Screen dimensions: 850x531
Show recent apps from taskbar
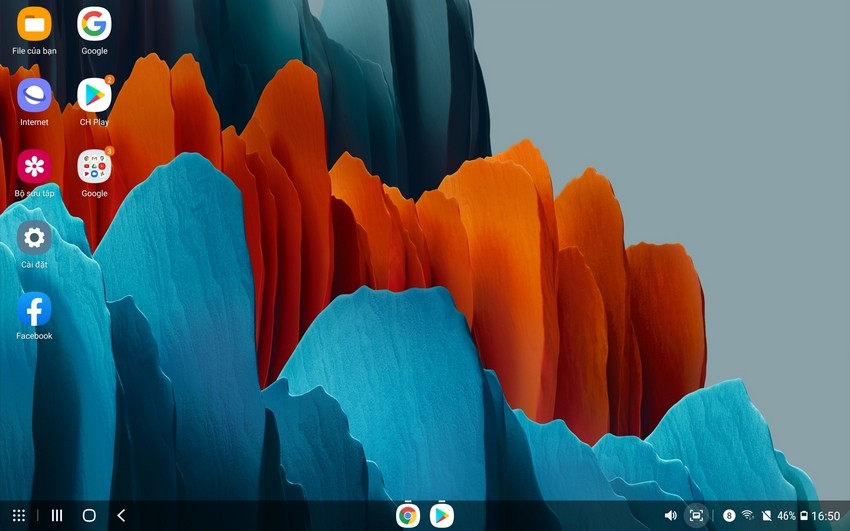57,515
